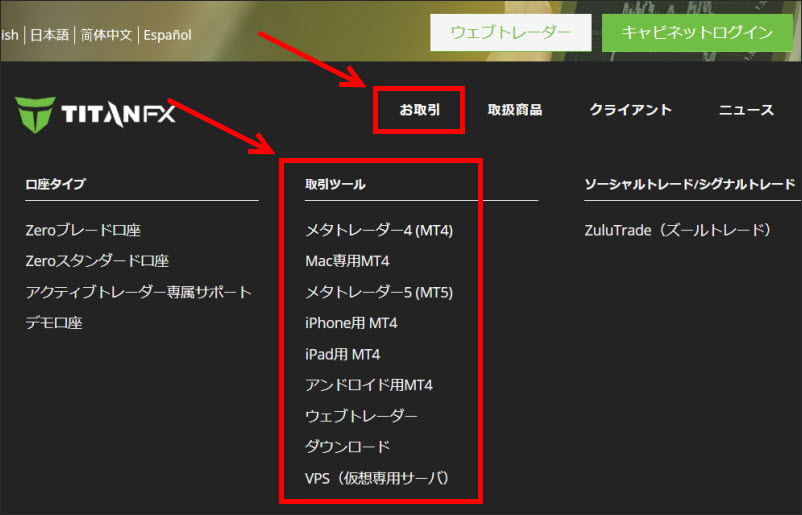Open ZuluTrade（ズールトレード） page
Screen dimensions: 802x515
(x=678, y=230)
